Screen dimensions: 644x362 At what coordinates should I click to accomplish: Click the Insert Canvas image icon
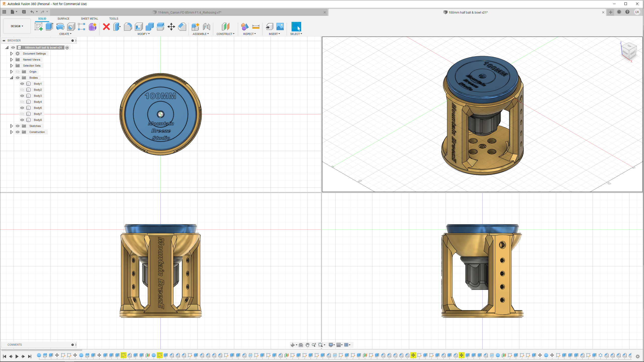(x=280, y=26)
